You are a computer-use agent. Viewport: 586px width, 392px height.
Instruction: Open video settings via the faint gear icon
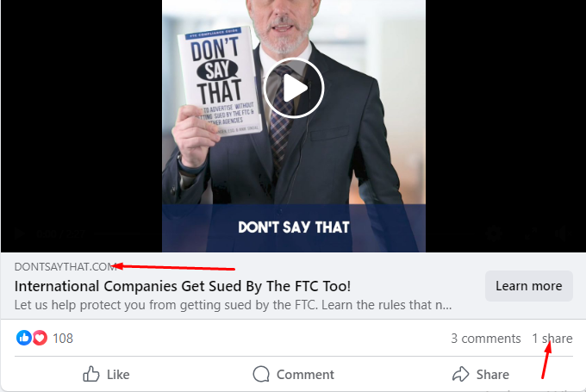494,233
